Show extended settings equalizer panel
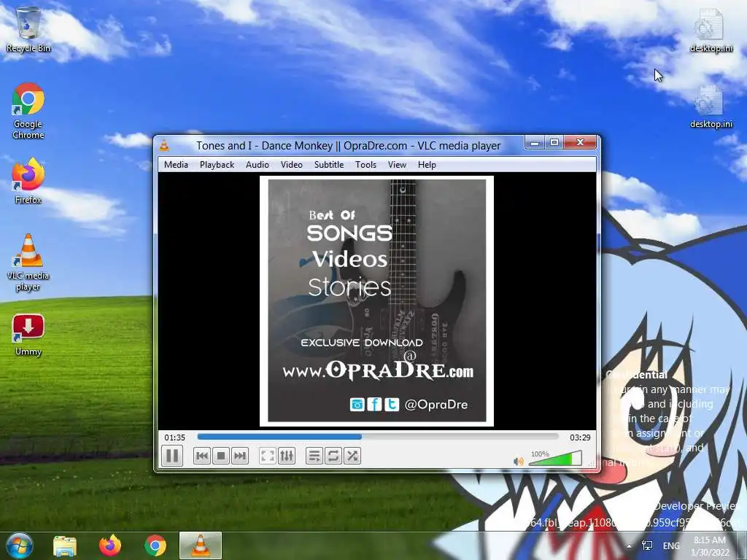 pyautogui.click(x=286, y=456)
